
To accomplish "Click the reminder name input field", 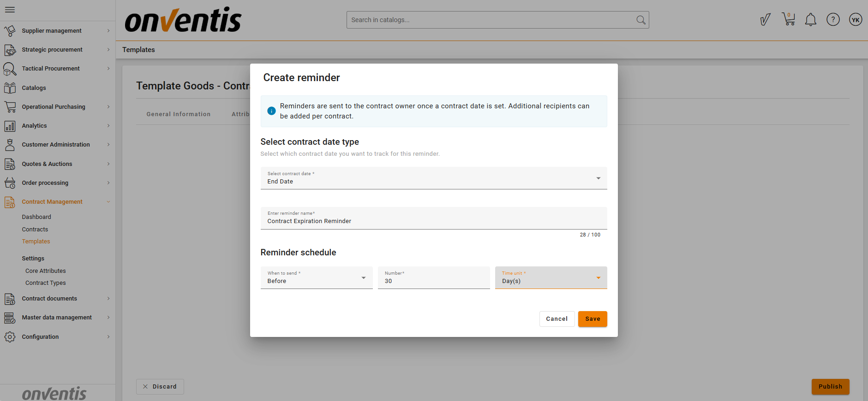I will pos(433,221).
